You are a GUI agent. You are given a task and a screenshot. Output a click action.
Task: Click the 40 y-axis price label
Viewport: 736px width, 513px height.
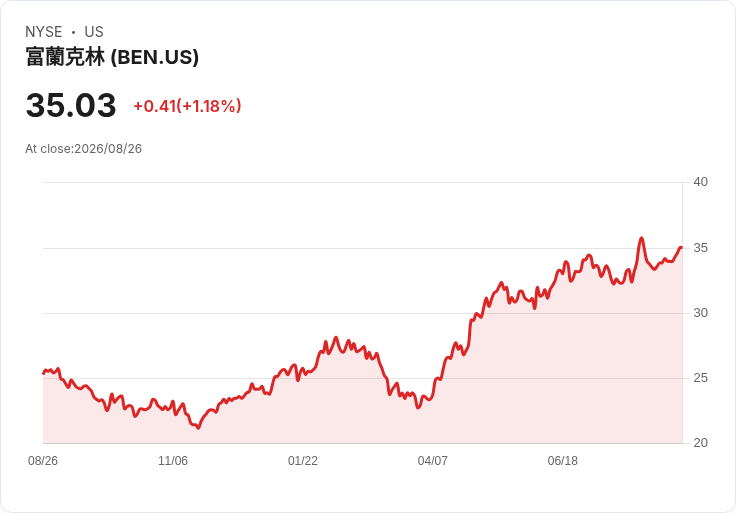click(700, 182)
